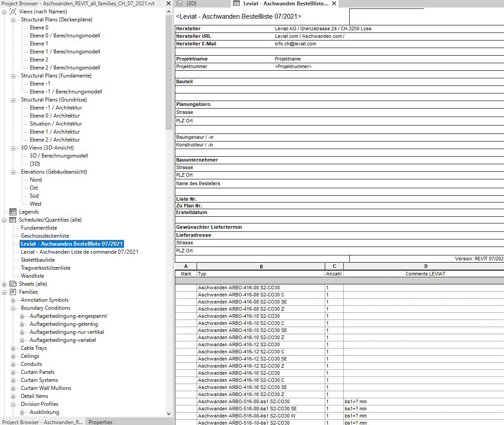The image size is (504, 425).
Task: Open the Fundamentliste schedule
Action: point(39,228)
